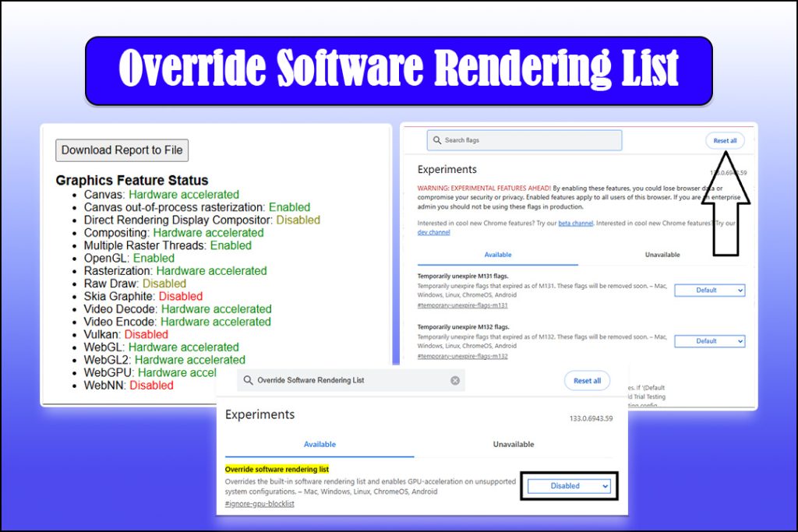
Task: Follow the dev channel link
Action: (434, 231)
